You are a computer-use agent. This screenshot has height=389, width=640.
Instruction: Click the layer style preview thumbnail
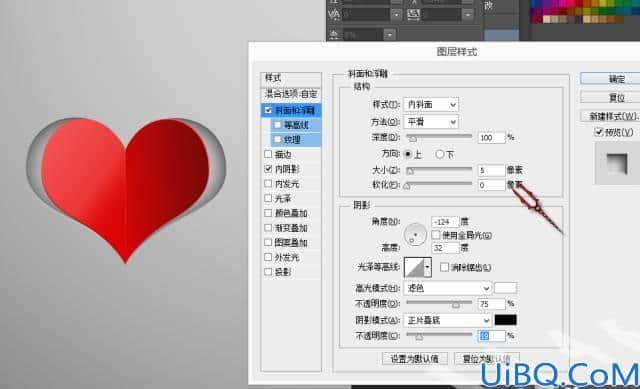click(616, 163)
